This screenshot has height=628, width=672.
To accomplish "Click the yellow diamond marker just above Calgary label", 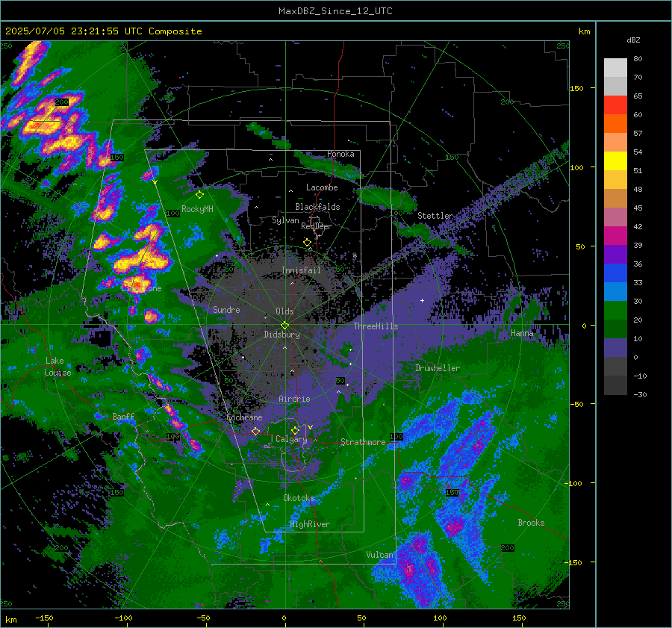I will click(295, 430).
